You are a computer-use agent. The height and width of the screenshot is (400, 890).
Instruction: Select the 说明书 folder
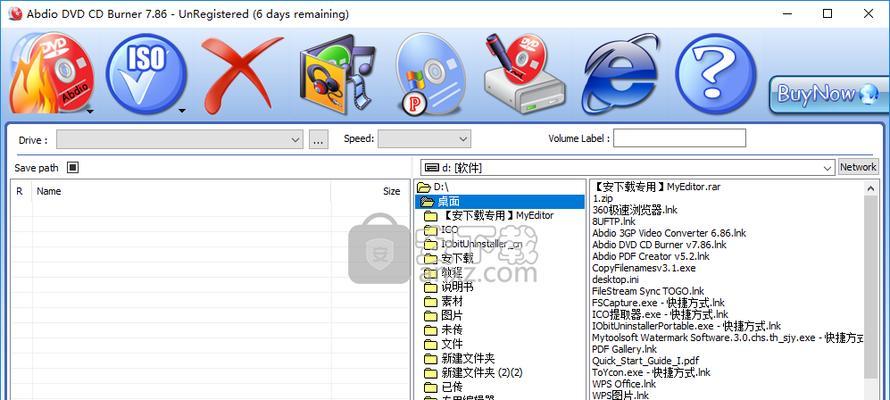457,287
